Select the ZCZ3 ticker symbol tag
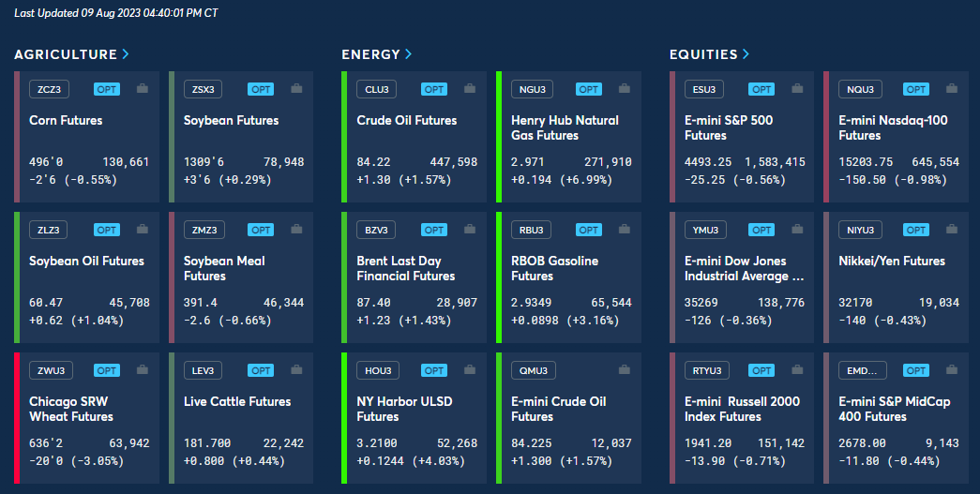Screen dimensions: 980x494 pyautogui.click(x=50, y=89)
